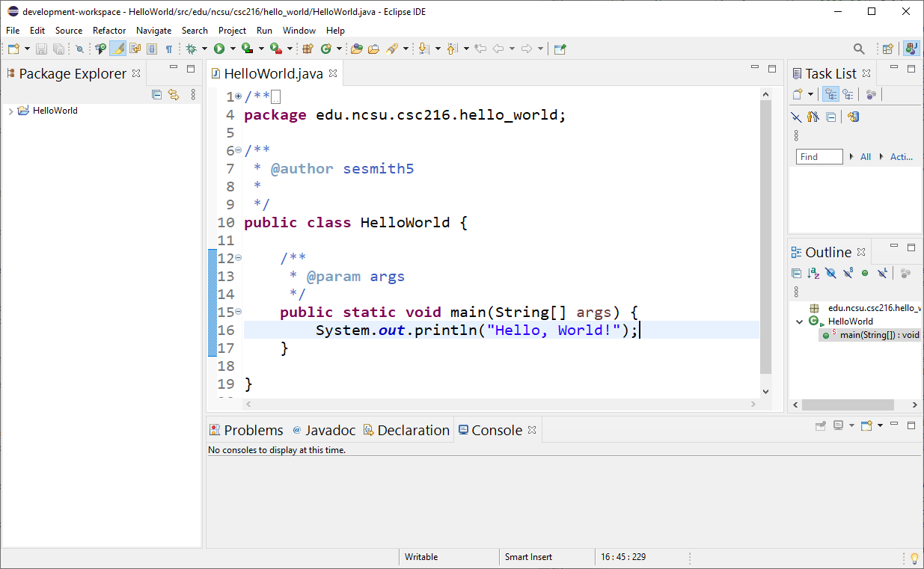Switch to the Problems tab
924x569 pixels.
pyautogui.click(x=253, y=430)
